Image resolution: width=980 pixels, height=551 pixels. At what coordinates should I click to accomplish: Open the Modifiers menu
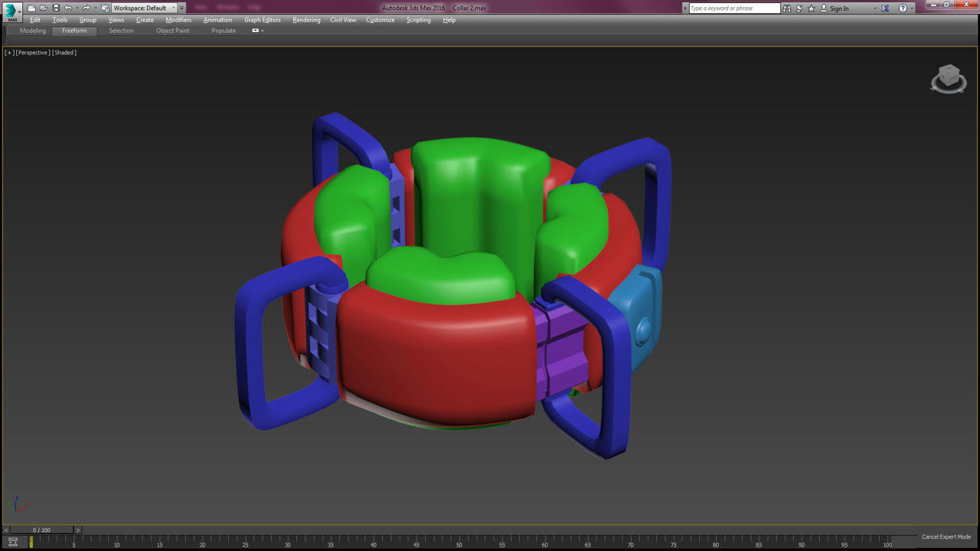tap(178, 20)
